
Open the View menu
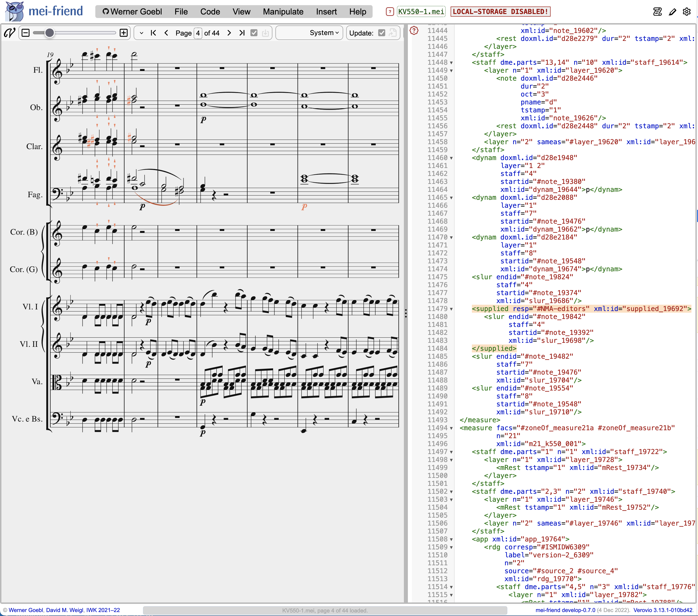coord(242,12)
